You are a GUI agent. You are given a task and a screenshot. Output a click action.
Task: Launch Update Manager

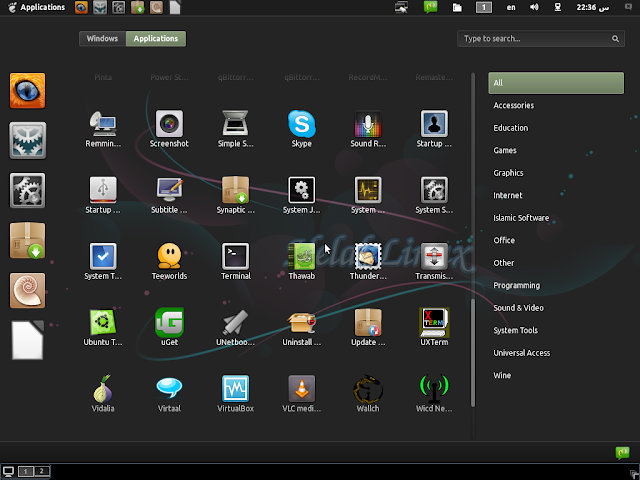(x=368, y=327)
